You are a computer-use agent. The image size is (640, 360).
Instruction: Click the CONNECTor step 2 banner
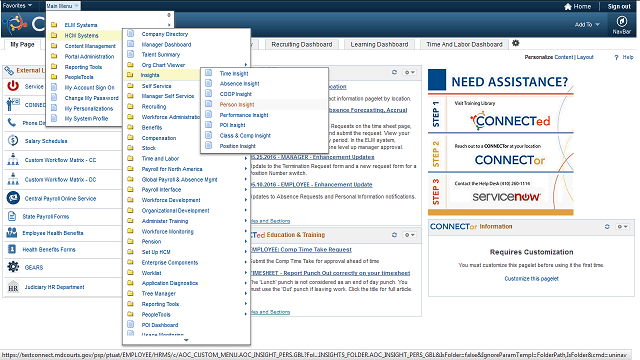[x=501, y=153]
